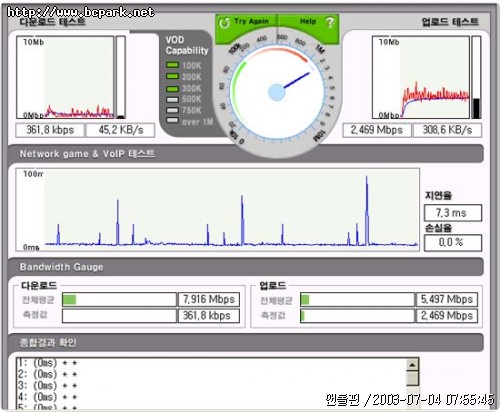Select the 5.497 Mbps upload average value

(447, 299)
